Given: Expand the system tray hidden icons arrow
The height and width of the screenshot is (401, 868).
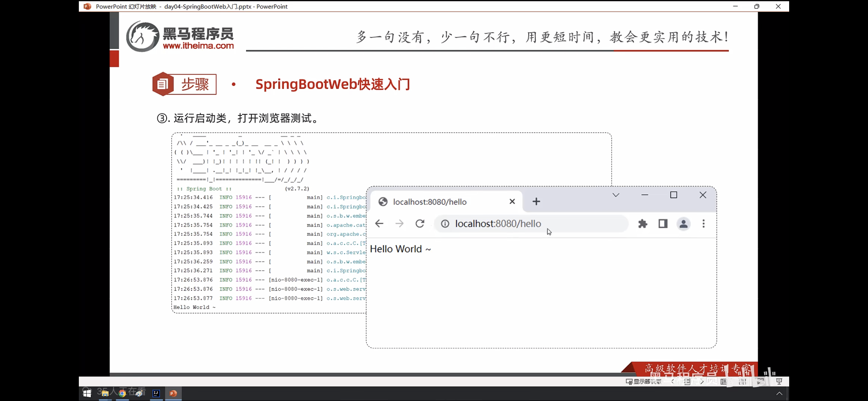Looking at the screenshot, I should click(779, 393).
